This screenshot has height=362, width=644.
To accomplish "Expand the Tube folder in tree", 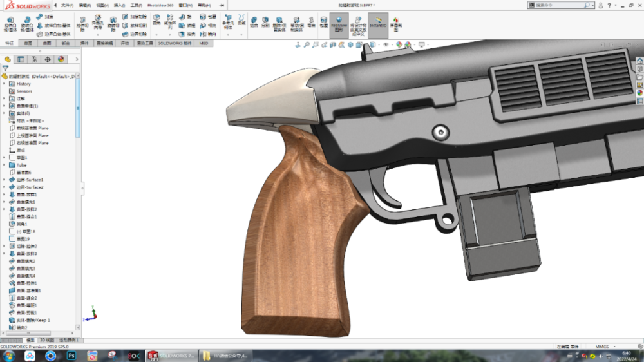I will pos(4,165).
